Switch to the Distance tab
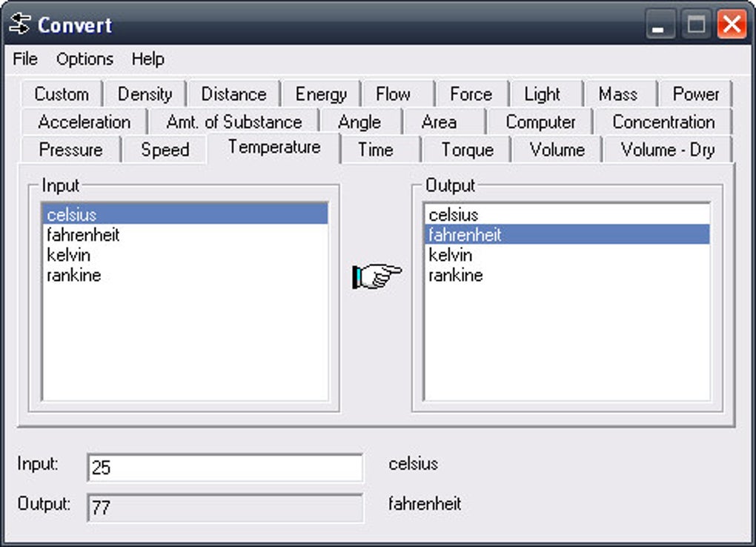 point(233,94)
